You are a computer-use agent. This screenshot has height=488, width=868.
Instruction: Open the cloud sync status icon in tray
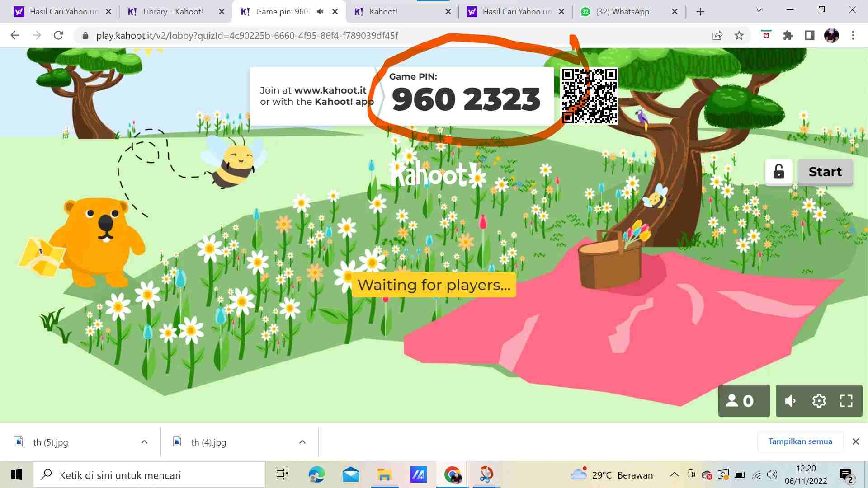[707, 475]
